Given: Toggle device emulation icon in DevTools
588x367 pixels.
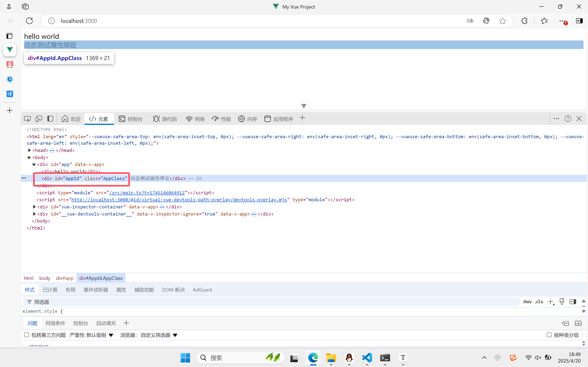Looking at the screenshot, I should (x=39, y=119).
